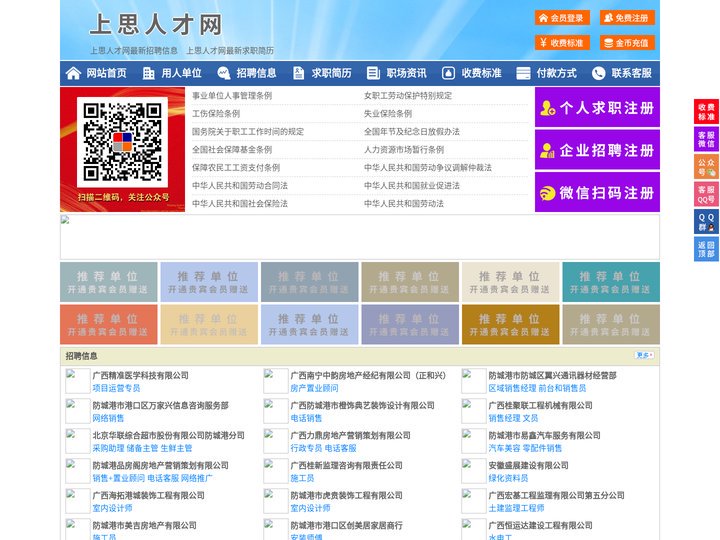The image size is (720, 540).
Task: Open company 安徽盛晨建设有限公司
Action: 528,465
